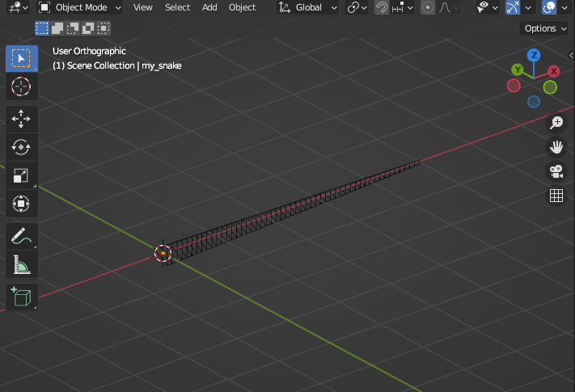Select the Transform tool
Viewport: 575px width, 392px height.
21,204
